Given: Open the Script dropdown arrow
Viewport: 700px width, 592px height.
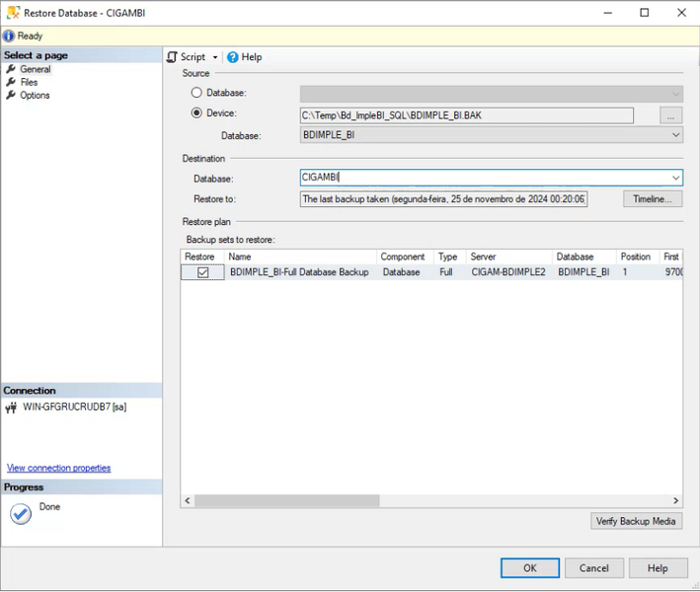Looking at the screenshot, I should pos(215,57).
